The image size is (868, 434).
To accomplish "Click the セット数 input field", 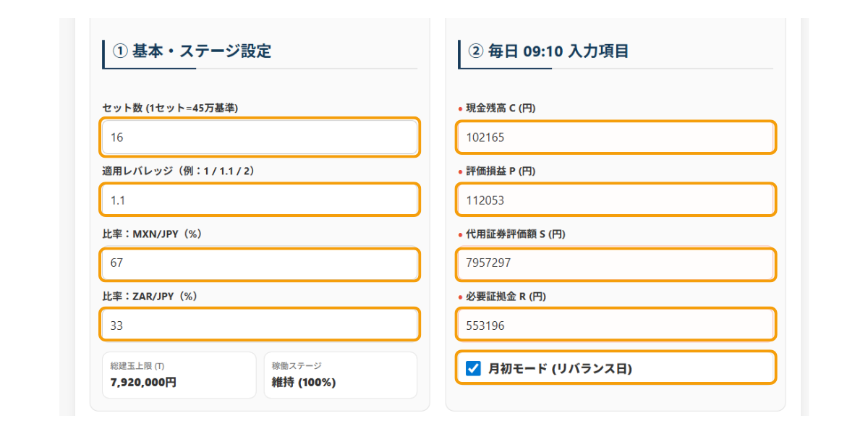I will (x=259, y=137).
